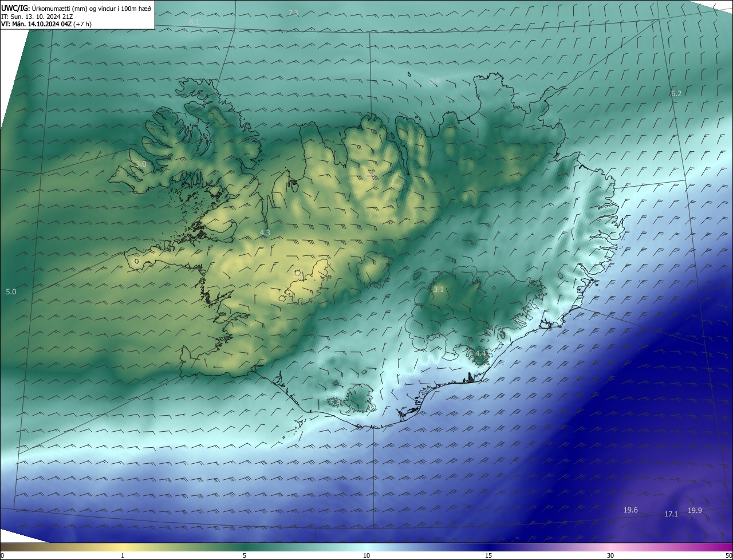This screenshot has width=733, height=560.
Task: Click the 5.0 value on the map
Action: (11, 292)
